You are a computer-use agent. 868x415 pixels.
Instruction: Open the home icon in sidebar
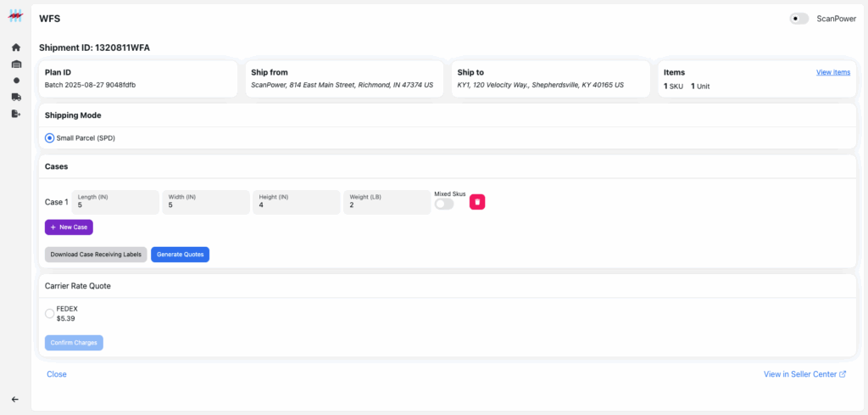[16, 48]
